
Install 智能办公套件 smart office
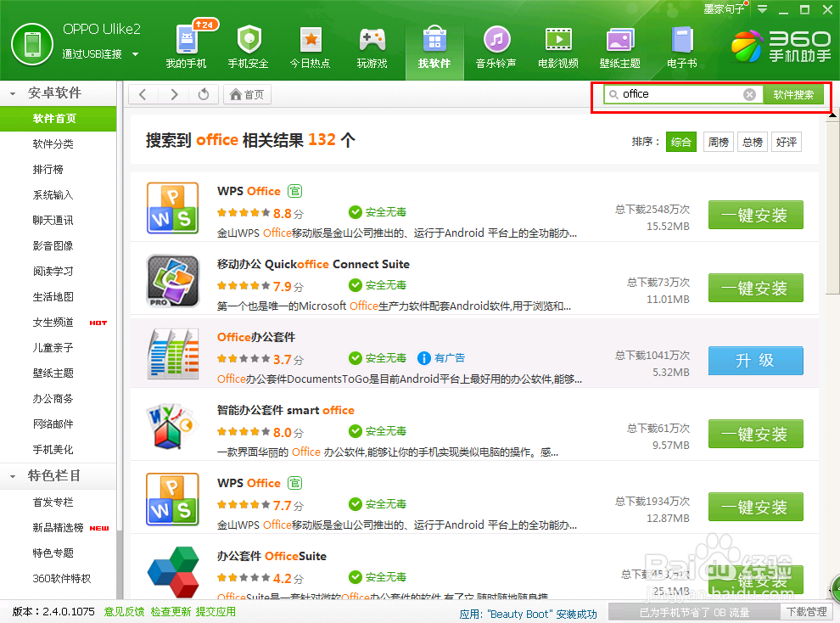tap(755, 434)
